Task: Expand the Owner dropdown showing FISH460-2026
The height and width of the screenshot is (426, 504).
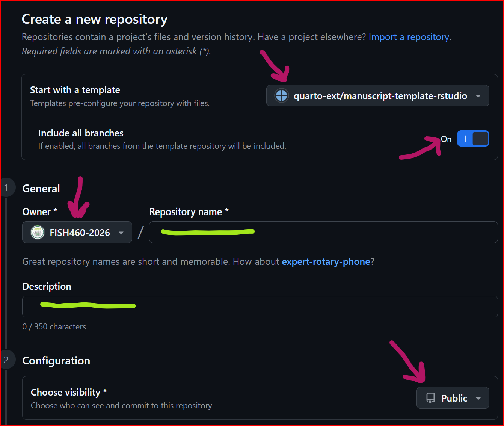Action: pyautogui.click(x=77, y=233)
